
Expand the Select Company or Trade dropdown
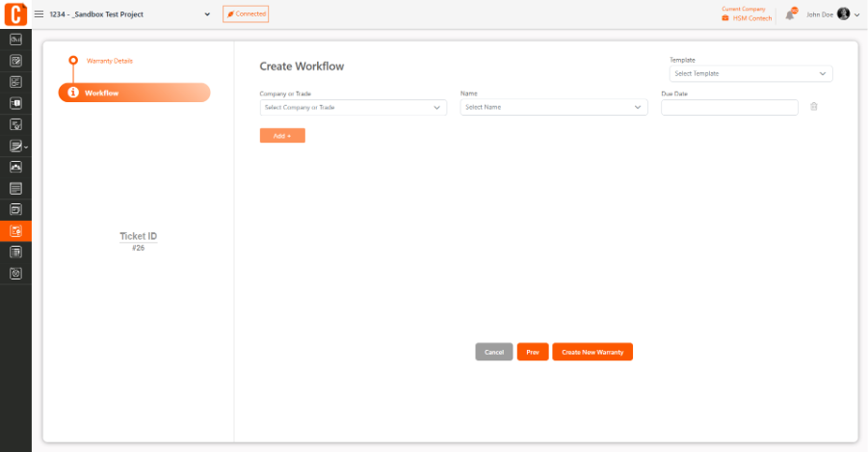click(x=354, y=108)
